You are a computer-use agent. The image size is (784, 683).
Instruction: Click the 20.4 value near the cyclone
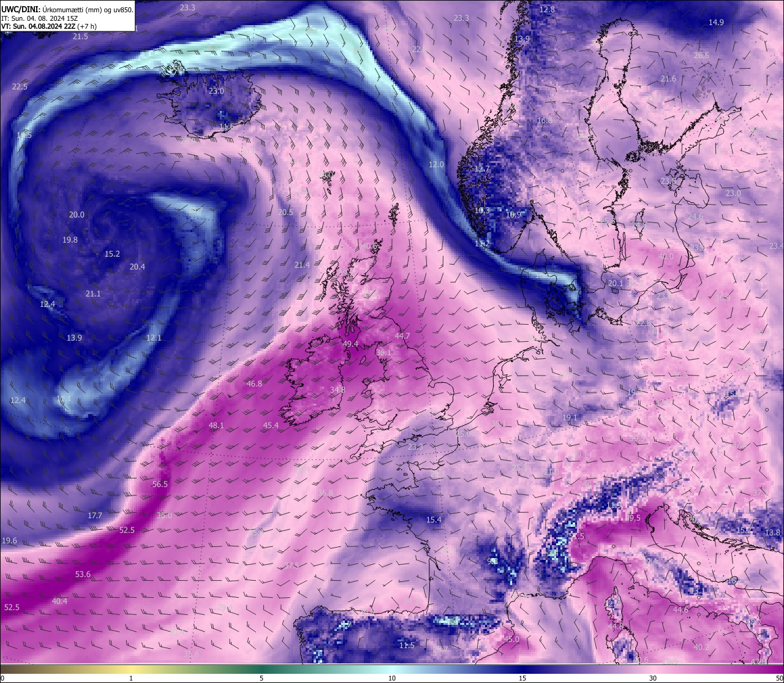point(137,267)
